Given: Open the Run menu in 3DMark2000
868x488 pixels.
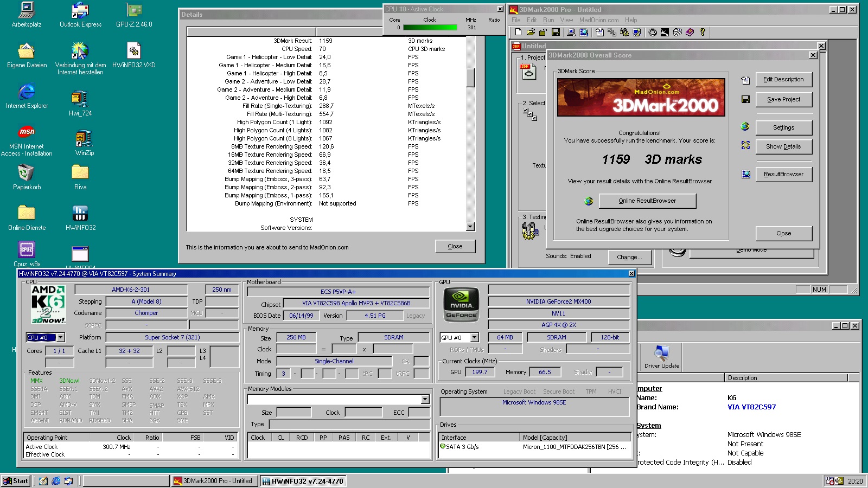Looking at the screenshot, I should pos(549,20).
